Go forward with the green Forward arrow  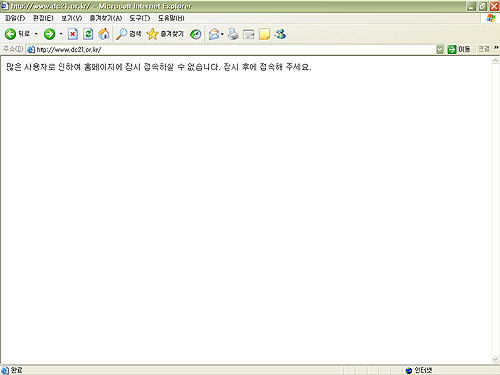coord(49,34)
